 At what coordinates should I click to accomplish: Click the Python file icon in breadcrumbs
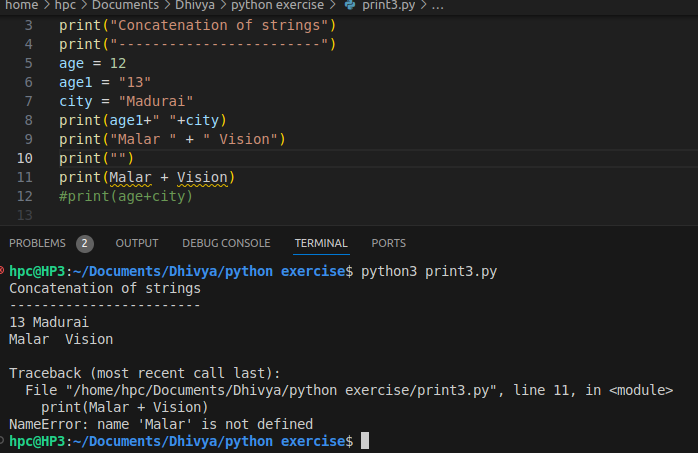coord(349,6)
